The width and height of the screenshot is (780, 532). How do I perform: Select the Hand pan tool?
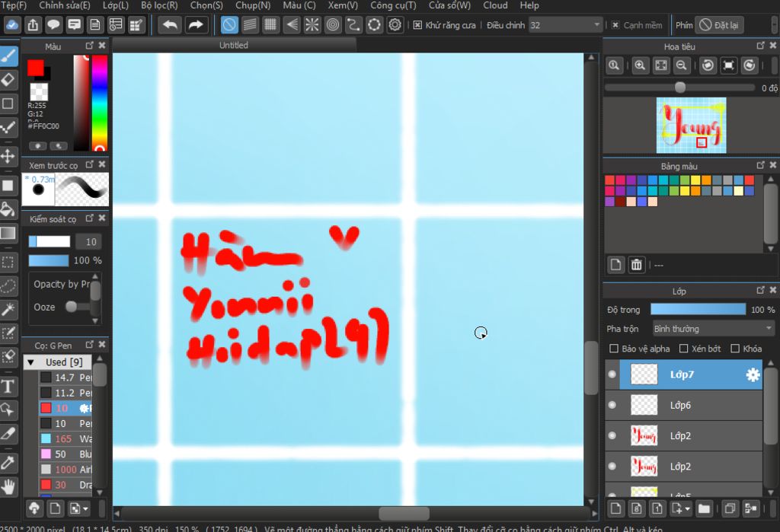pyautogui.click(x=8, y=486)
